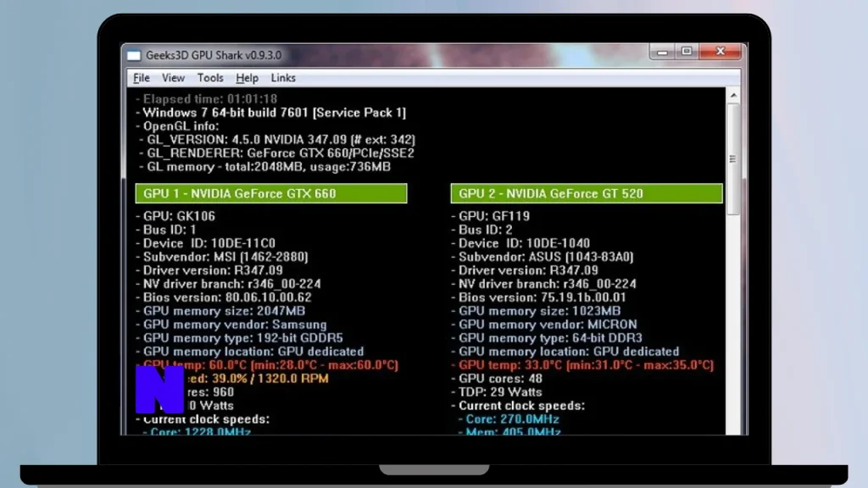The image size is (868, 488).
Task: Click the OpenGL info: line
Action: 177,126
